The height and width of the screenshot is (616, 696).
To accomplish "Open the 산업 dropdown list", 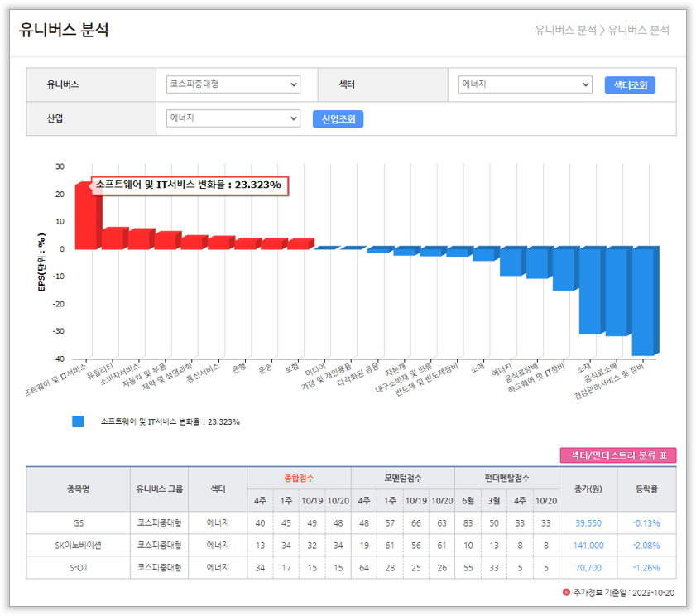I will click(233, 118).
